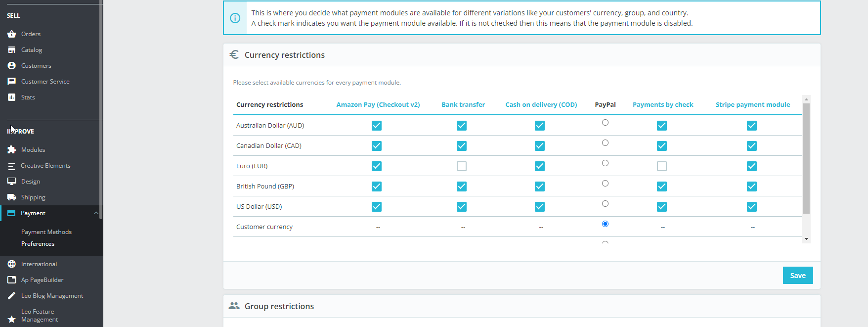
Task: Click the Modules puzzle piece icon
Action: point(11,150)
